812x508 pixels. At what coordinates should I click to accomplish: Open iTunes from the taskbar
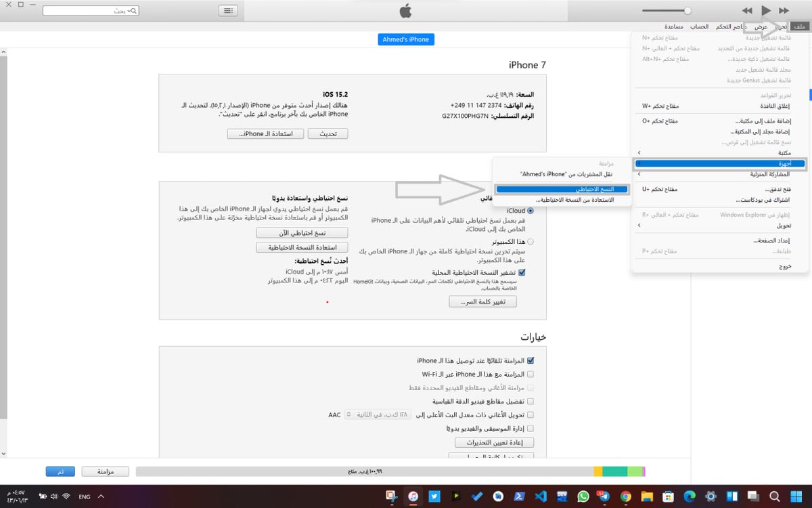413,496
